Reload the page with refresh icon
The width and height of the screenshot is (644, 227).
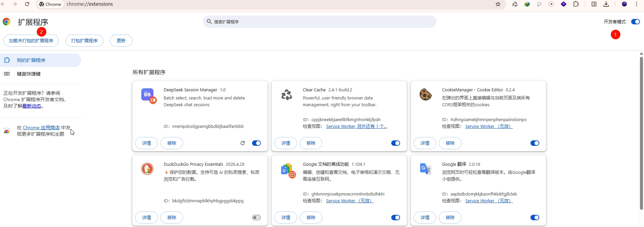[27, 4]
